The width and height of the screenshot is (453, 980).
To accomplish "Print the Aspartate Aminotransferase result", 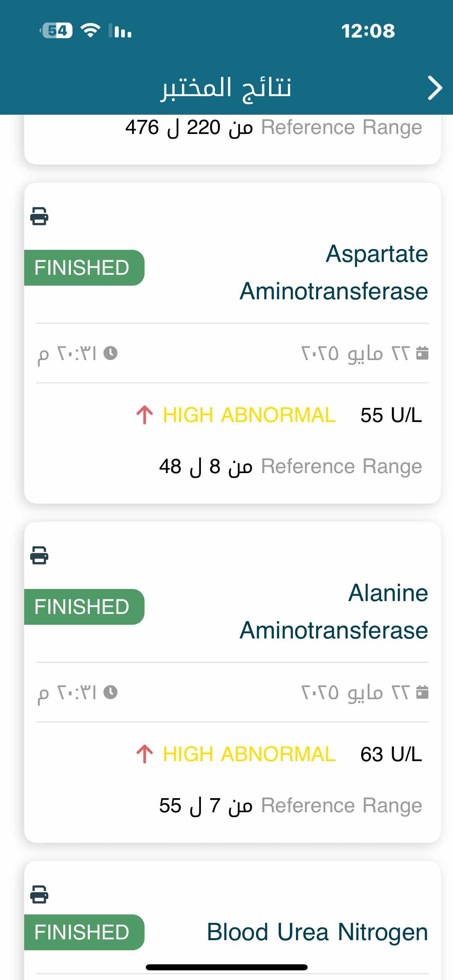I will click(39, 216).
